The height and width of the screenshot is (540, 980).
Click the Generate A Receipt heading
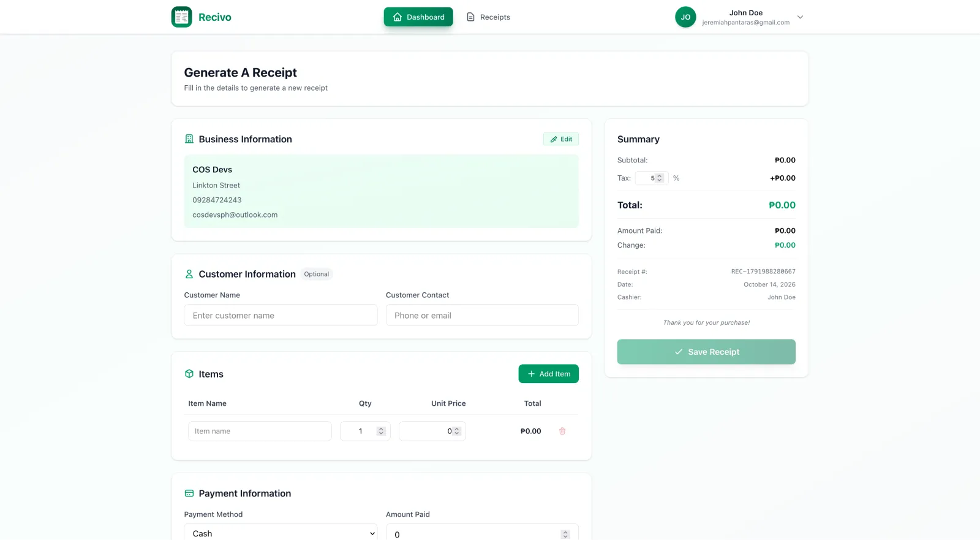241,72
